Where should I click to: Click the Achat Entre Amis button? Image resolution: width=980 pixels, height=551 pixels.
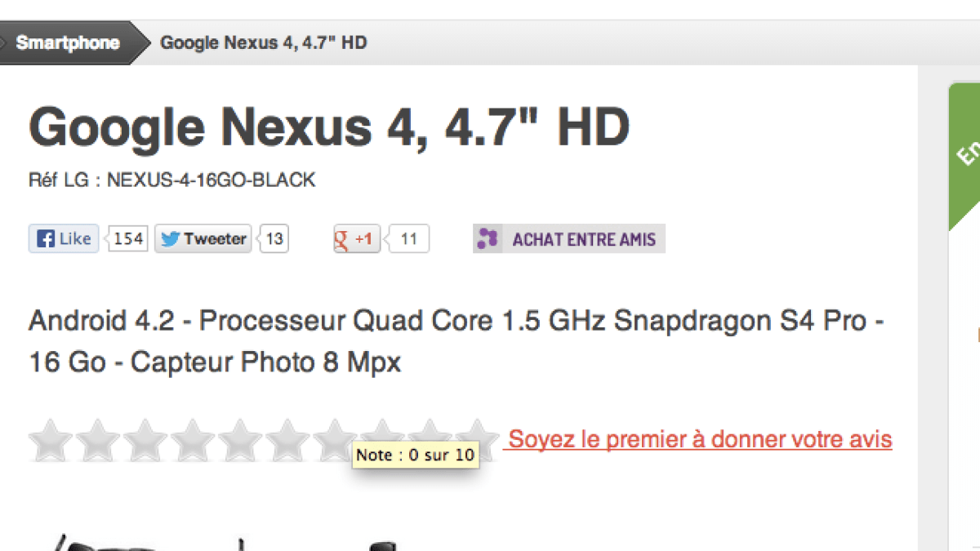[x=569, y=239]
